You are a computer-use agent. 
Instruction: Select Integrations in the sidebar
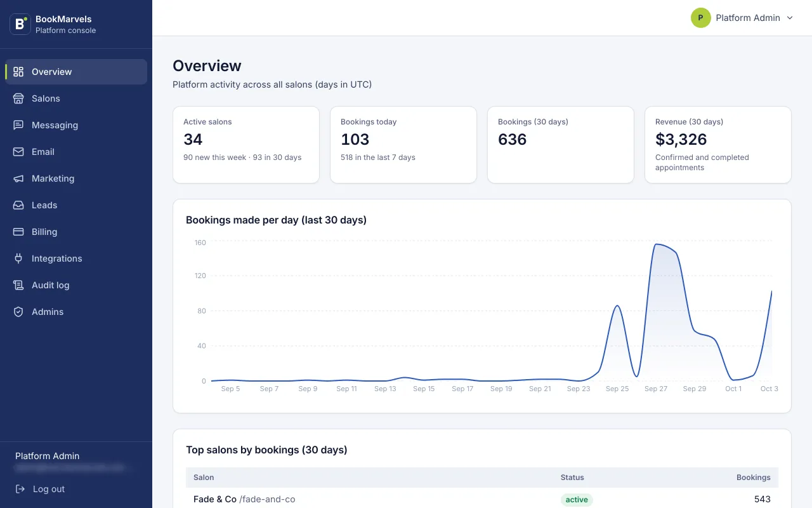76,258
